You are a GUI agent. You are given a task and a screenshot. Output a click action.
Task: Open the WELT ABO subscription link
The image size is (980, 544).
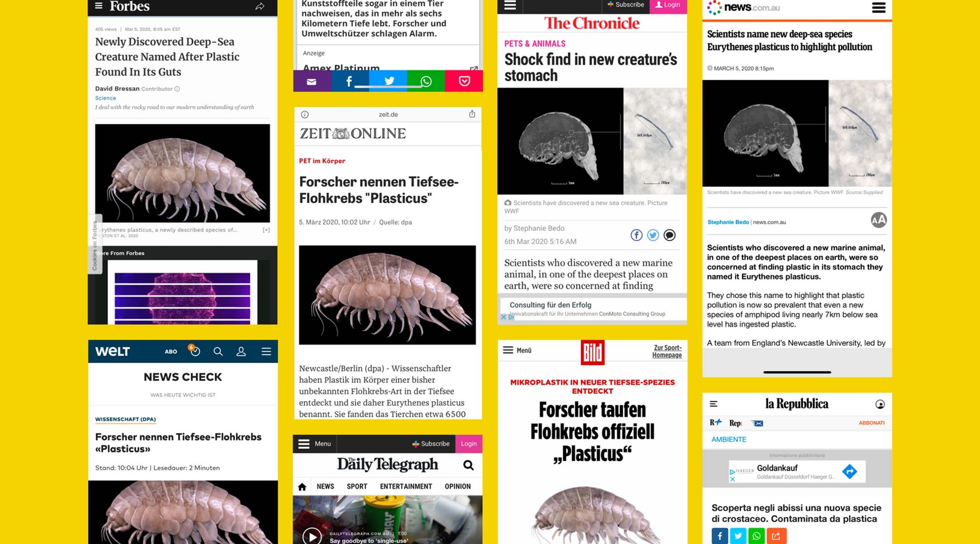171,352
